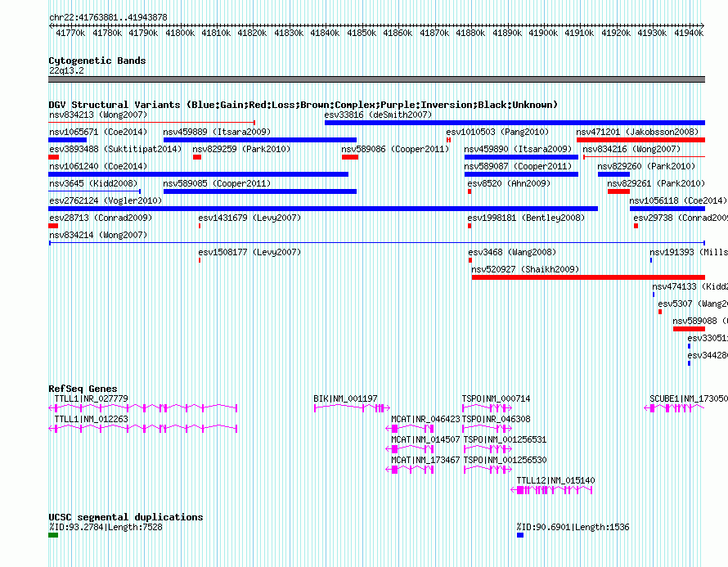Open the esv1431679 (Levy2007) variant label
This screenshot has width=728, height=567.
tap(249, 218)
